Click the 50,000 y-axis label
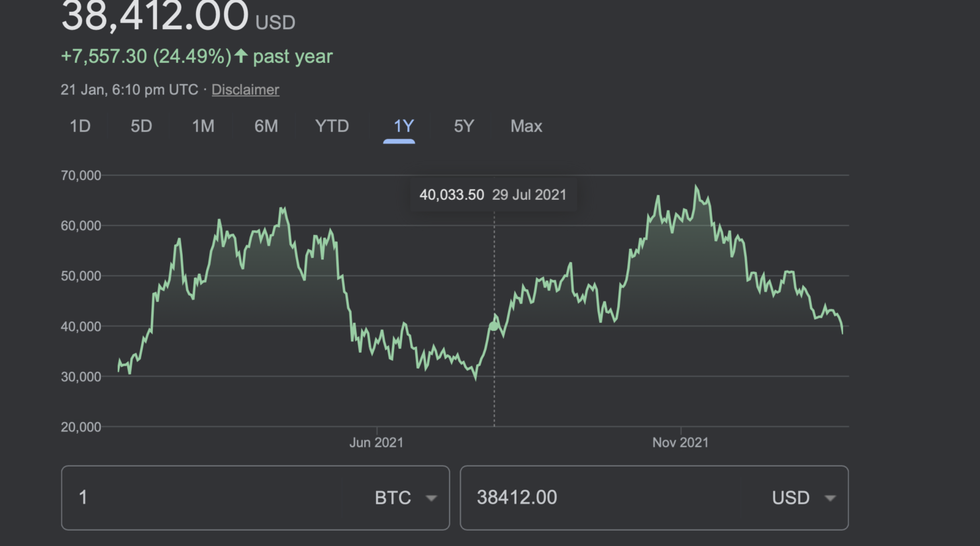This screenshot has height=546, width=980. (x=81, y=276)
